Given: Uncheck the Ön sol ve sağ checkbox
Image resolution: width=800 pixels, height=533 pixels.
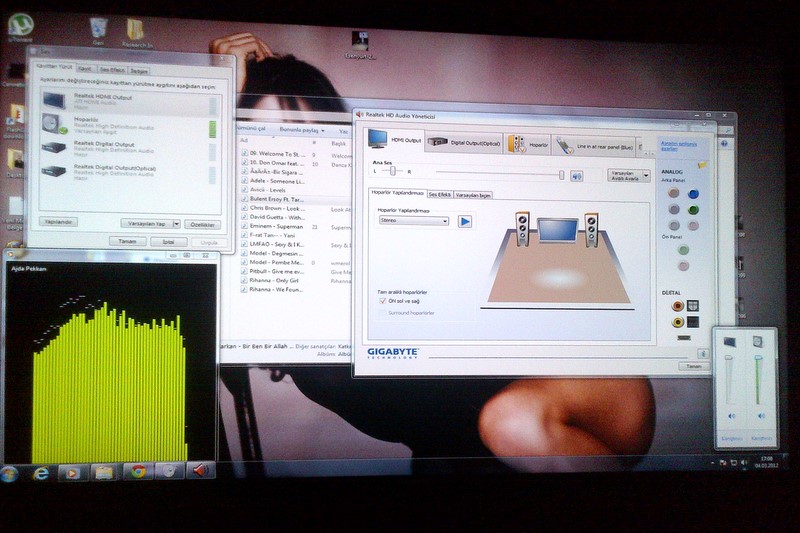Looking at the screenshot, I should pos(383,301).
